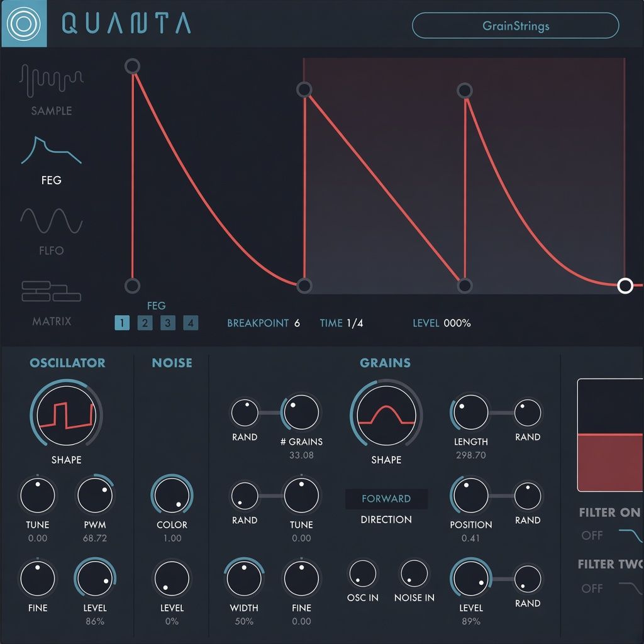Select FEG slot 2

click(145, 323)
